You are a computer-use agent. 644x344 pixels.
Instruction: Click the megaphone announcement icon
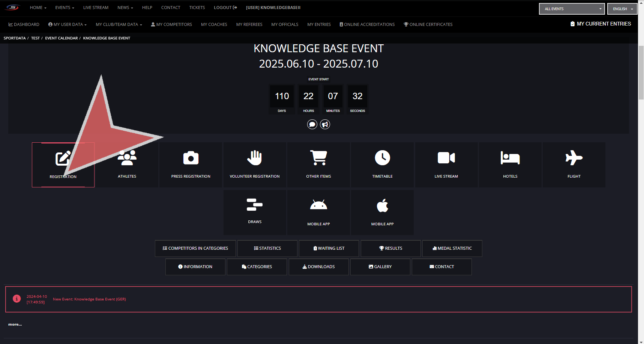tap(325, 124)
